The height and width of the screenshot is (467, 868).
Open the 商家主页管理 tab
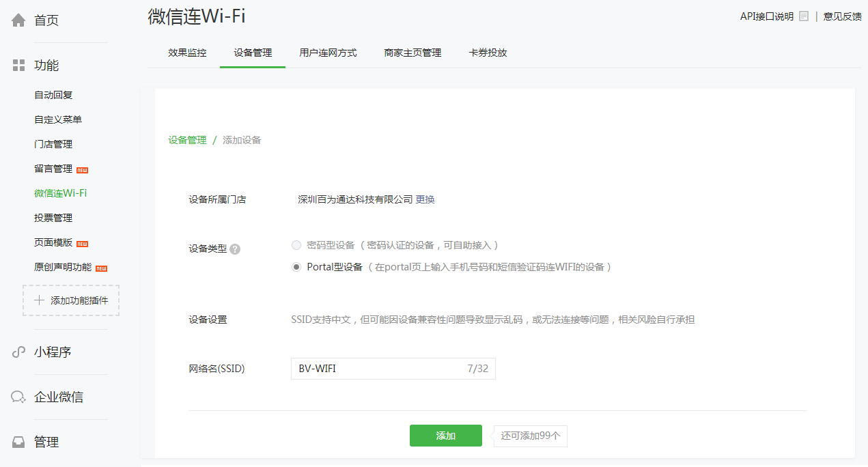point(412,53)
